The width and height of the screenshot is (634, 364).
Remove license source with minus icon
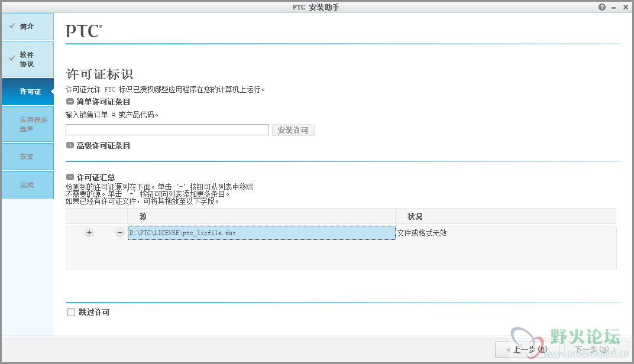click(x=119, y=233)
